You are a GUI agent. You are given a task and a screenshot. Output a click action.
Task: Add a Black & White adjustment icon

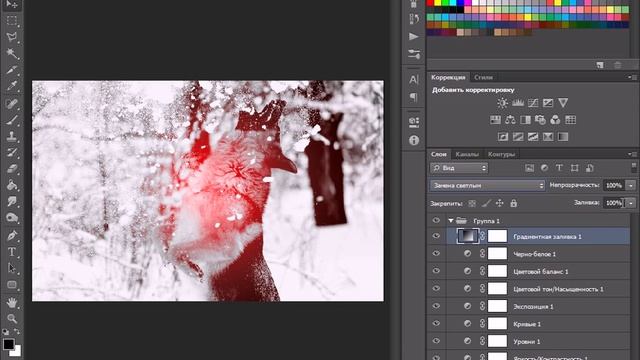pos(525,120)
